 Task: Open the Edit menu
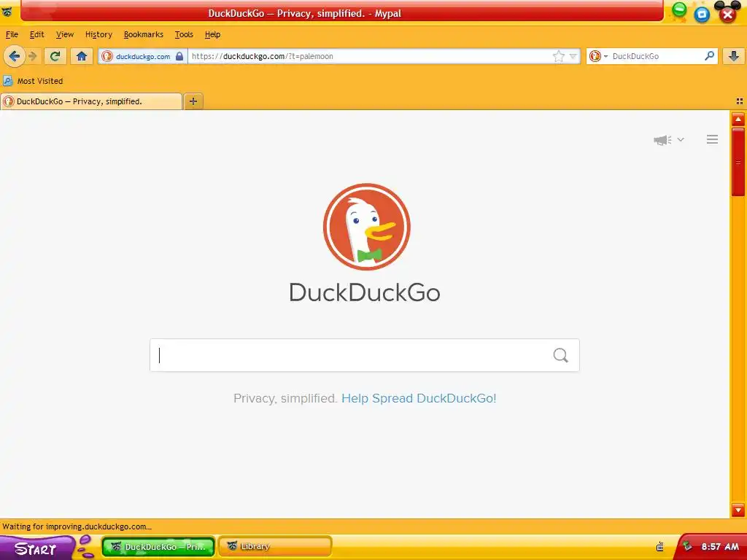(x=36, y=34)
